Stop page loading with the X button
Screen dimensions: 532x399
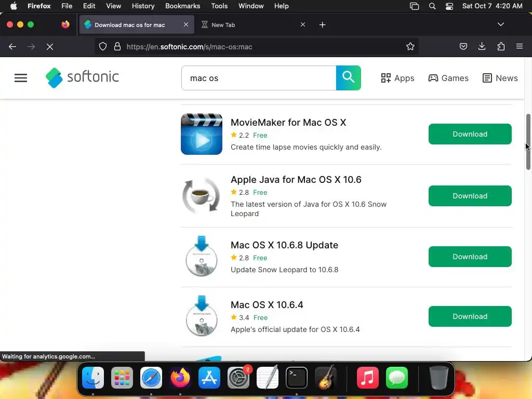50,46
